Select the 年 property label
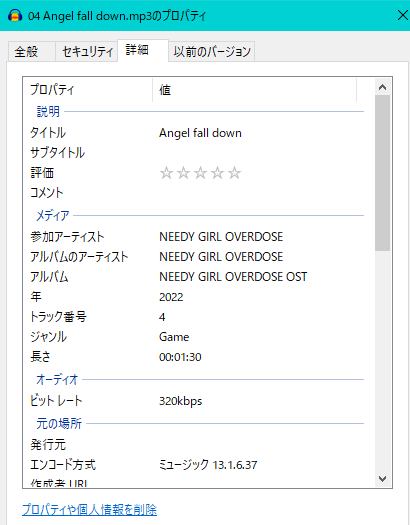410x525 pixels. (36, 297)
